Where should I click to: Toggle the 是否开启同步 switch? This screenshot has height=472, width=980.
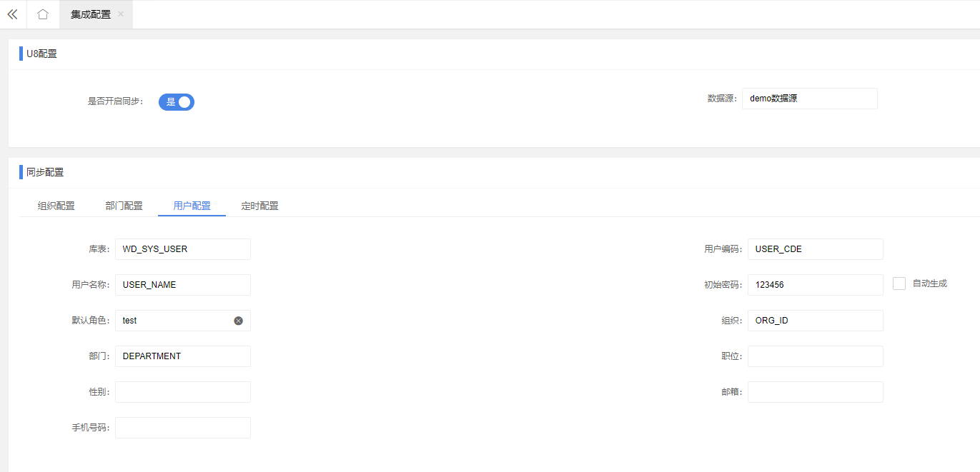pyautogui.click(x=177, y=102)
